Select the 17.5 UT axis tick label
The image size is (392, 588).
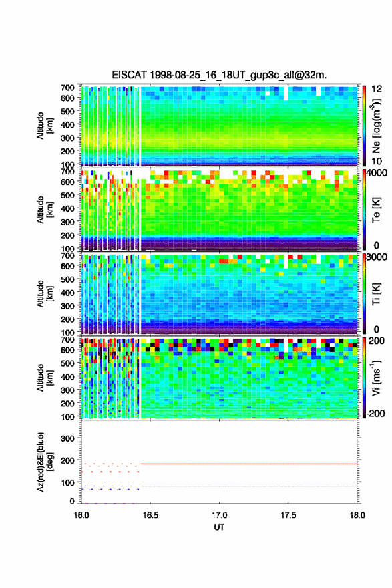point(288,515)
